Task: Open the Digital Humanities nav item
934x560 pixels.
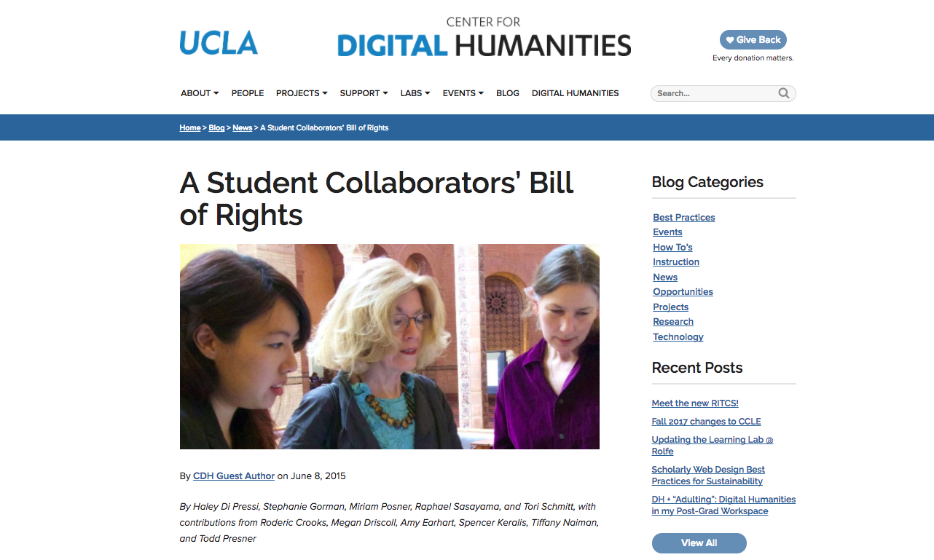Action: tap(576, 93)
